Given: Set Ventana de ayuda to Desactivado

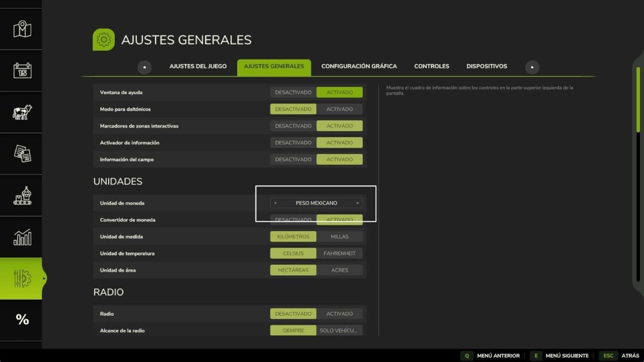Looking at the screenshot, I should 293,93.
